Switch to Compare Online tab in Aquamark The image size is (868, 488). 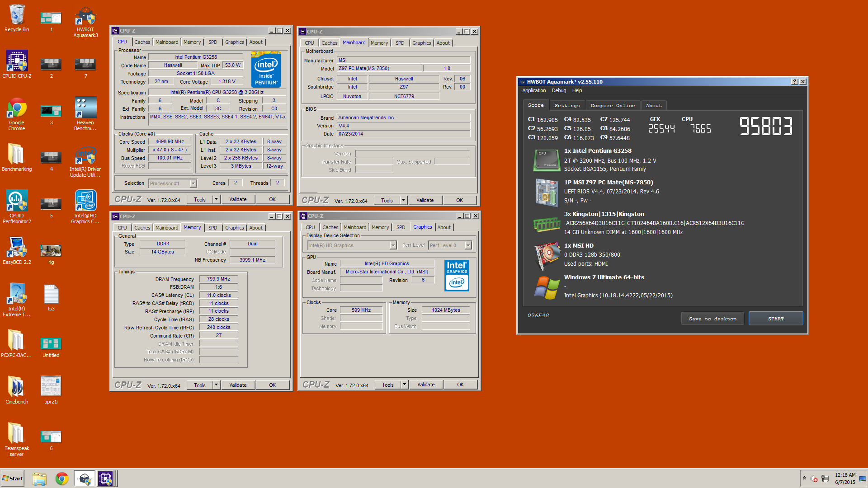click(613, 105)
